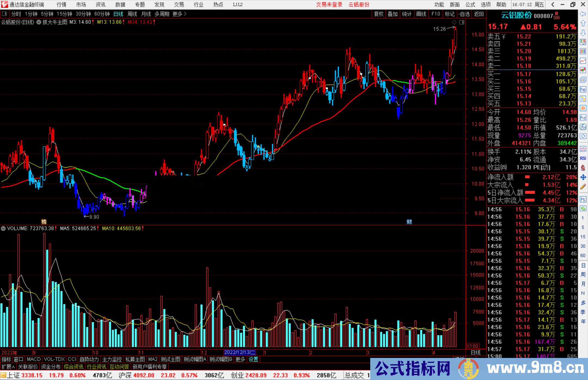
Task: Click the candlestick chart sidebar icon
Action: pyautogui.click(x=583, y=70)
